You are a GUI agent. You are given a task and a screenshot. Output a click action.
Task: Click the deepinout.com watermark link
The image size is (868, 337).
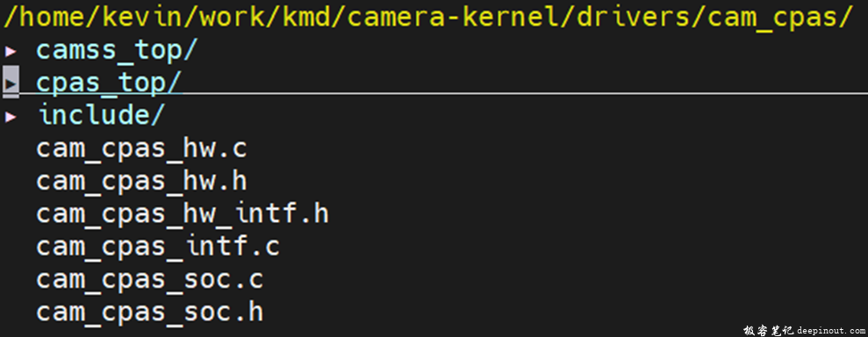tap(830, 330)
